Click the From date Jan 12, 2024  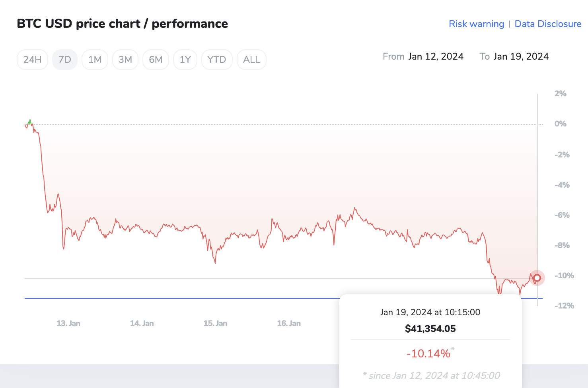(x=436, y=56)
